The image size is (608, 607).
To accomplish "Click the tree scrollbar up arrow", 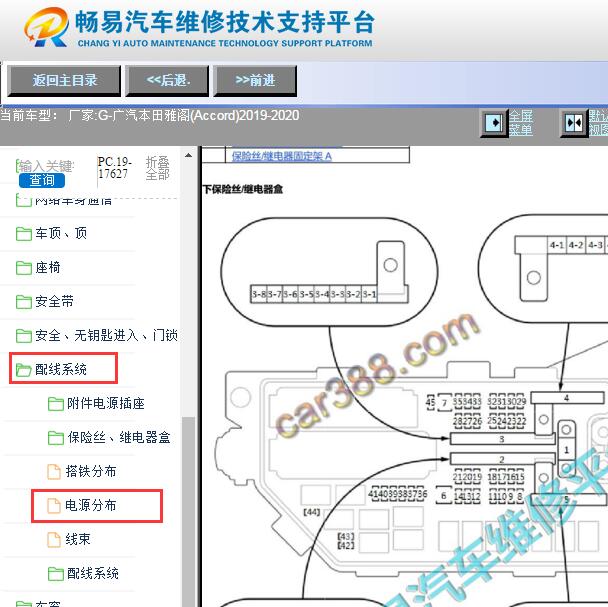I will click(x=188, y=156).
